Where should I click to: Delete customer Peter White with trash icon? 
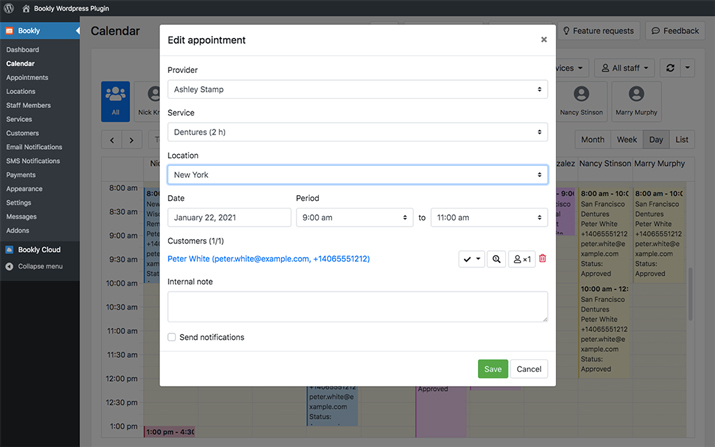tap(543, 259)
